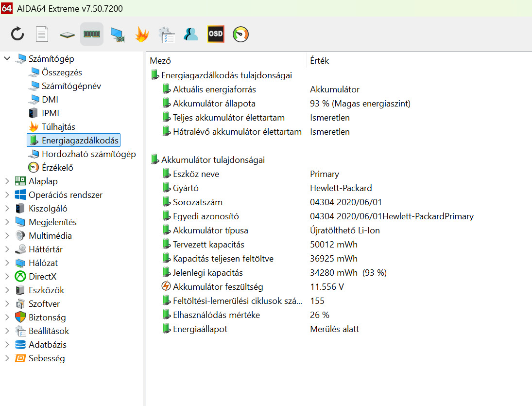The width and height of the screenshot is (532, 406).
Task: Open the preferences gear checklist icon
Action: pyautogui.click(x=167, y=35)
